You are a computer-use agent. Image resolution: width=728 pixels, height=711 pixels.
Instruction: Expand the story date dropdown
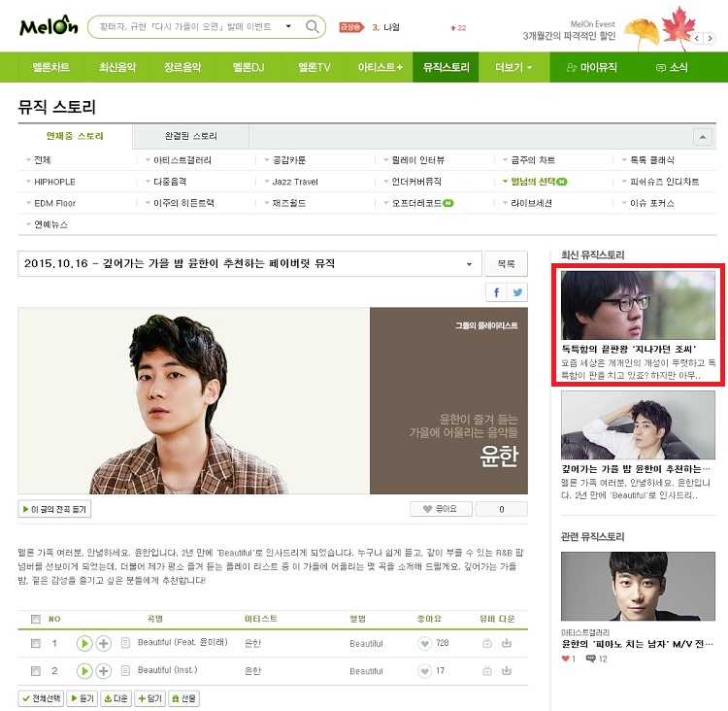click(x=469, y=264)
